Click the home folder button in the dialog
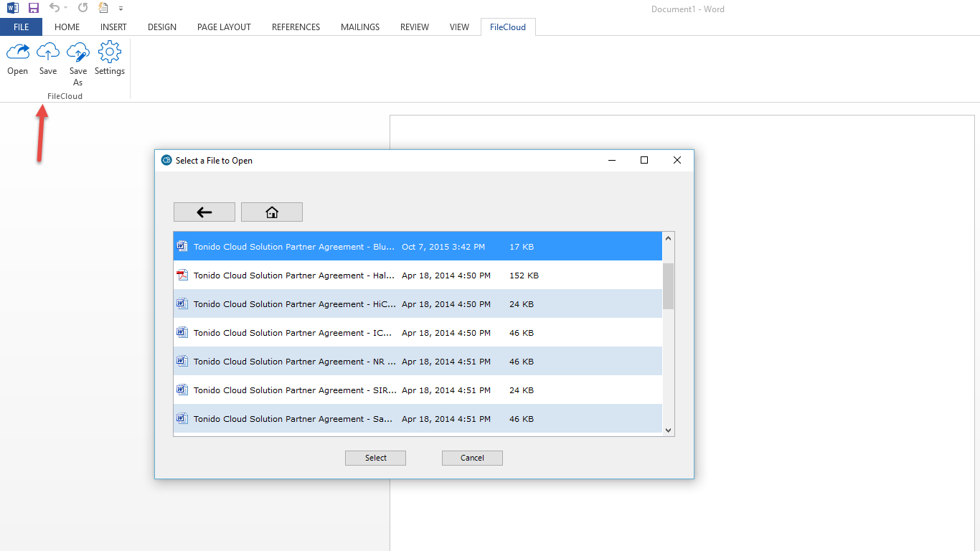Image resolution: width=980 pixels, height=551 pixels. [x=272, y=212]
